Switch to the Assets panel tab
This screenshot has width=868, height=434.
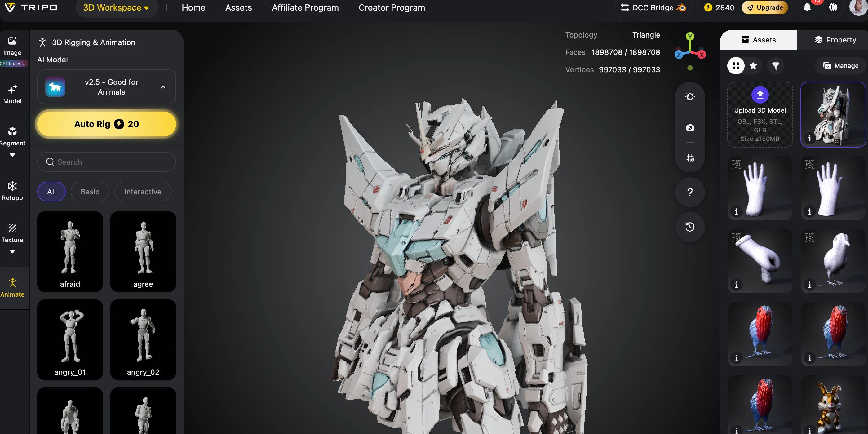click(x=758, y=40)
